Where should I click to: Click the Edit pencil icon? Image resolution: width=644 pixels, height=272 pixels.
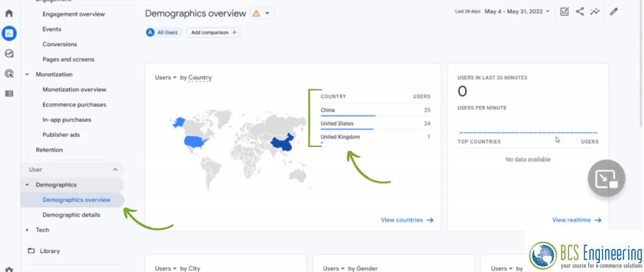(x=614, y=12)
